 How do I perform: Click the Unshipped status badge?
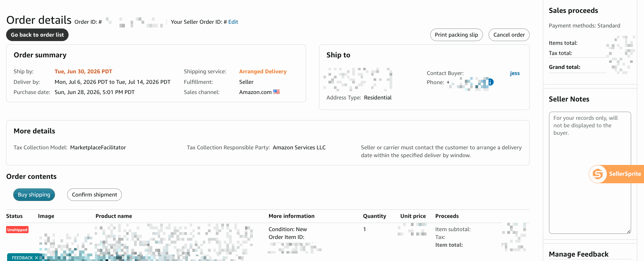pos(17,230)
